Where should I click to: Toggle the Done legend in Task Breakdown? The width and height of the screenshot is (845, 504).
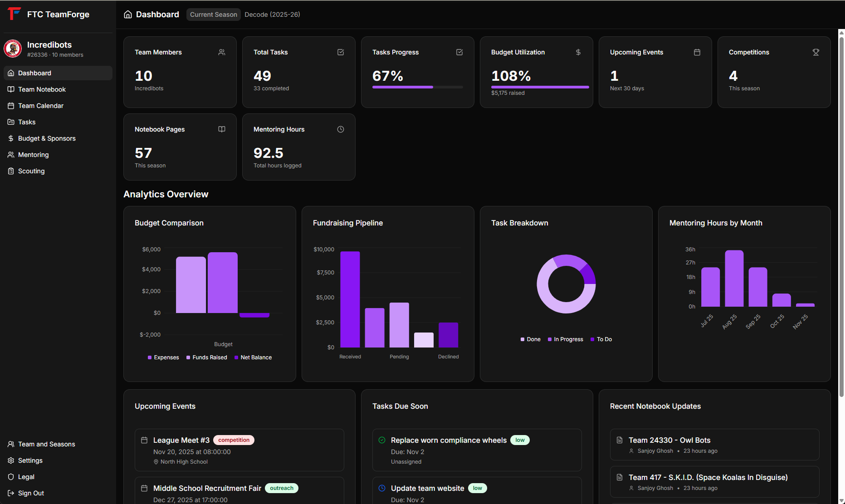click(530, 339)
